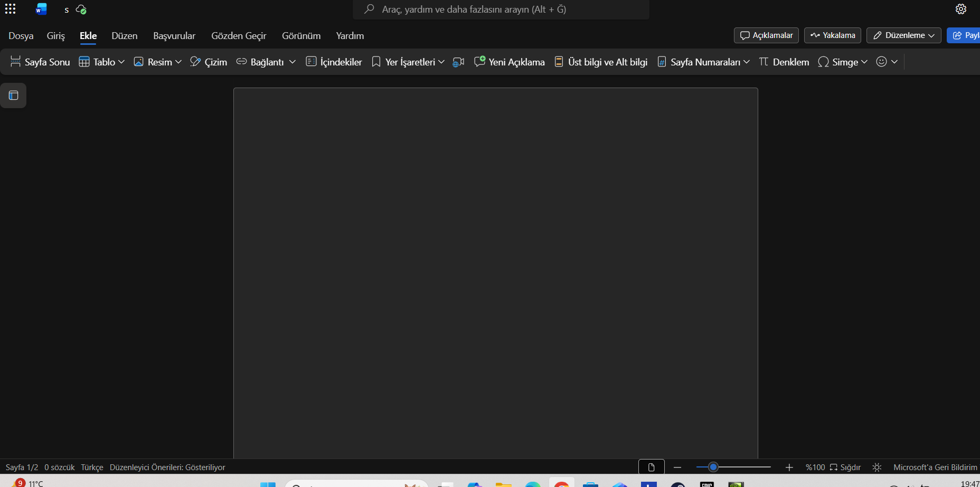Open the Resim picture dropdown
The image size is (980, 487).
pos(157,62)
